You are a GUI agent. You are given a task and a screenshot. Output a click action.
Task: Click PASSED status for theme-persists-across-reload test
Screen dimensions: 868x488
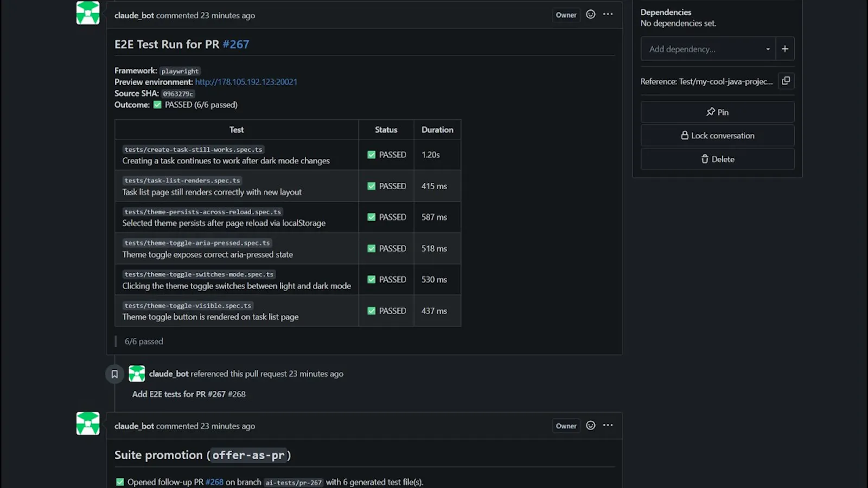pyautogui.click(x=387, y=217)
